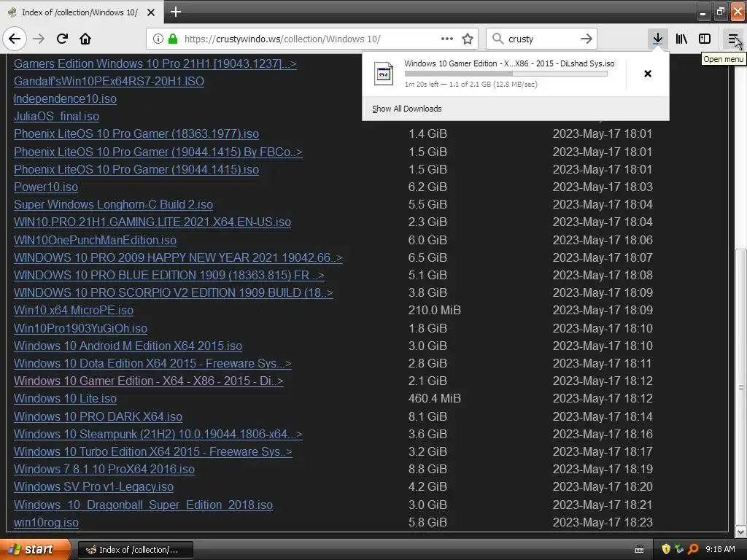The width and height of the screenshot is (747, 560).
Task: Click the ISO file icon in downloads
Action: click(384, 74)
